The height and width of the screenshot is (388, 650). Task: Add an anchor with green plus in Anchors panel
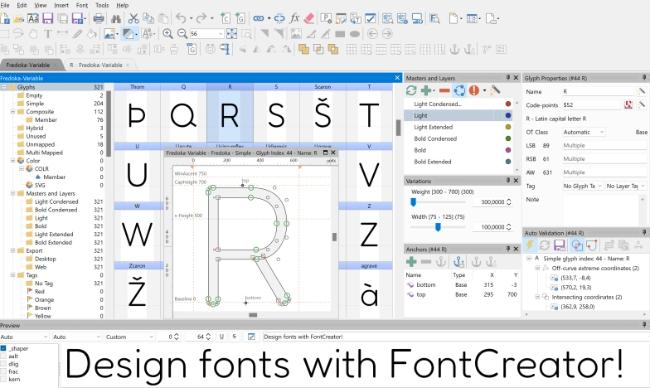click(411, 262)
